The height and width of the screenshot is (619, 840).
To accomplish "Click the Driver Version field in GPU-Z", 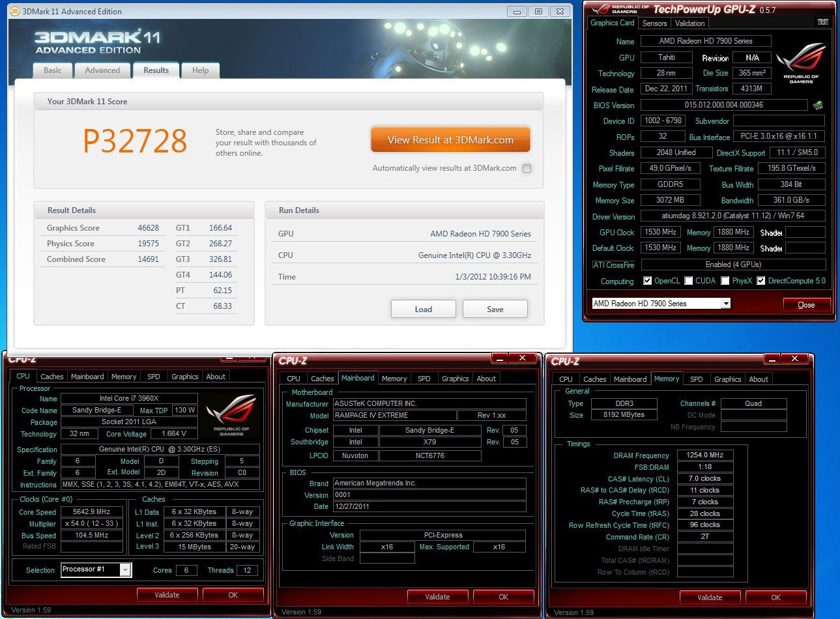I will [x=733, y=216].
